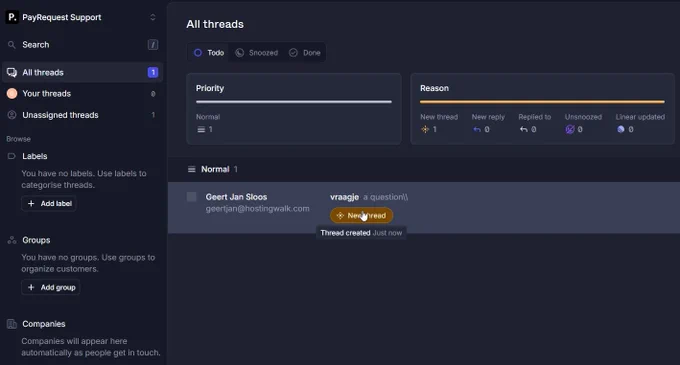This screenshot has width=680, height=365.
Task: Click the Reason orange progress bar
Action: tap(542, 102)
